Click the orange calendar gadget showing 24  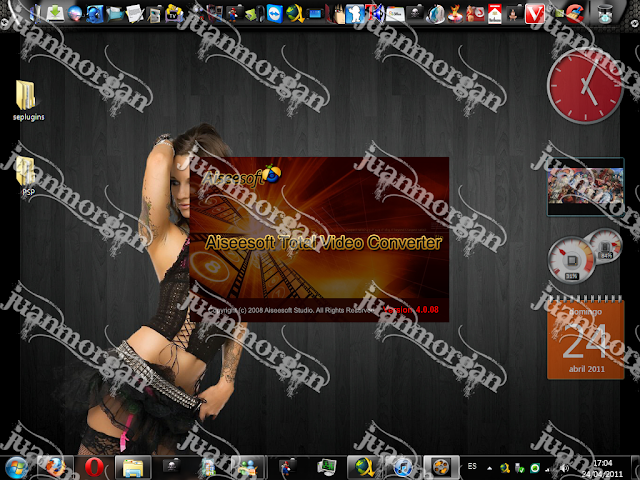point(586,338)
